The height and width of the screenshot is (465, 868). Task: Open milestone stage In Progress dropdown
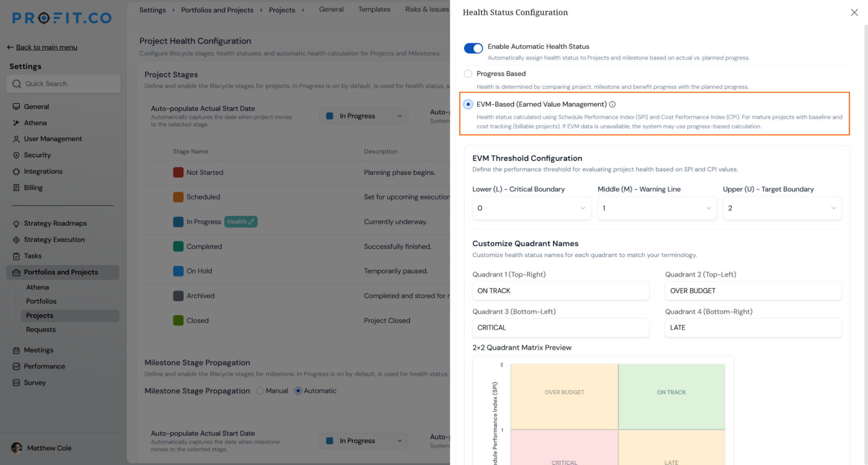click(363, 441)
